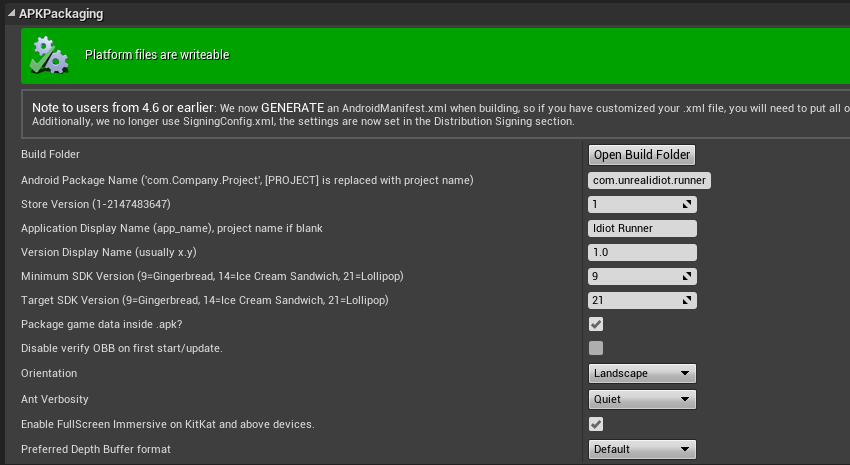Image resolution: width=850 pixels, height=465 pixels.
Task: Open Preferred Depth Buffer format dropdown
Action: pyautogui.click(x=642, y=449)
